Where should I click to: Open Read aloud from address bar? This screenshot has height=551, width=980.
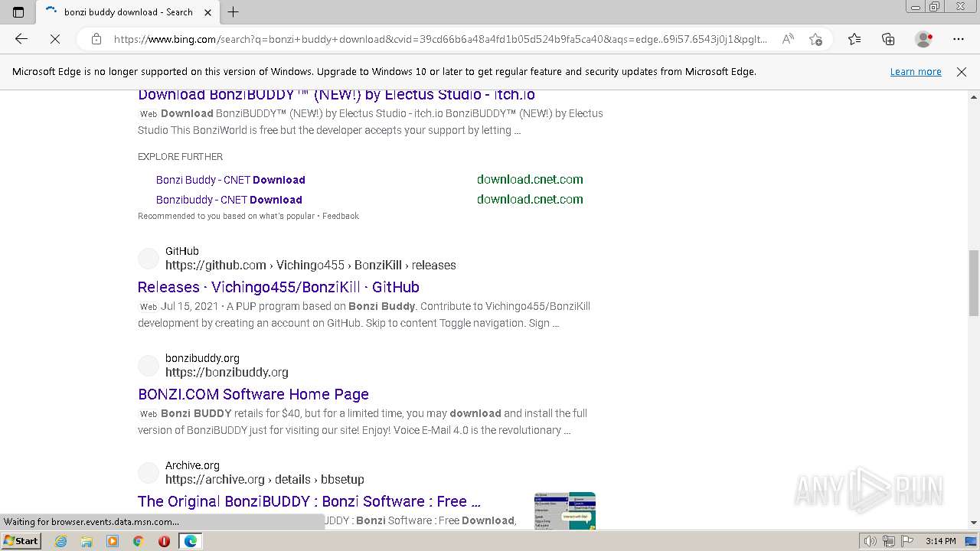pos(788,39)
